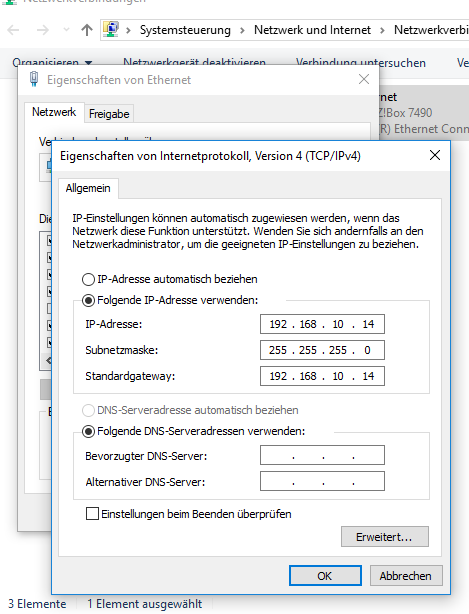Expand chevron after Systemsteuerung breadcrumb

(x=242, y=30)
